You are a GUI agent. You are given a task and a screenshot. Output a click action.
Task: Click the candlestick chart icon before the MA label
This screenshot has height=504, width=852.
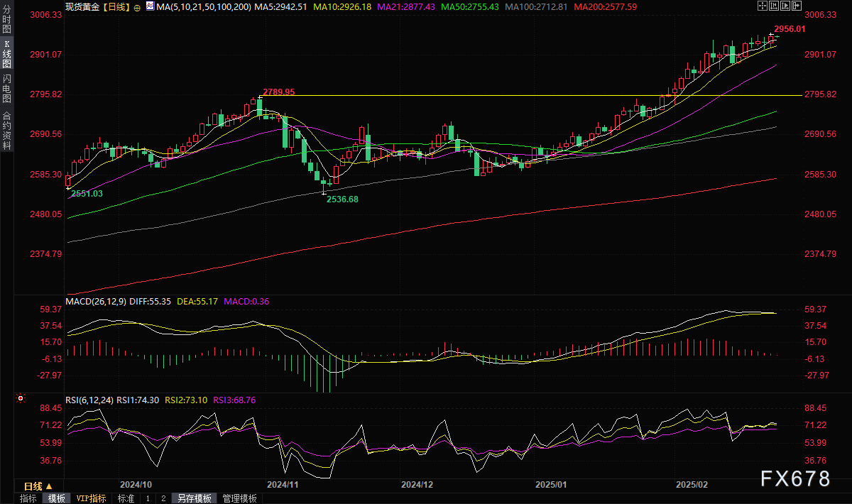click(x=148, y=6)
